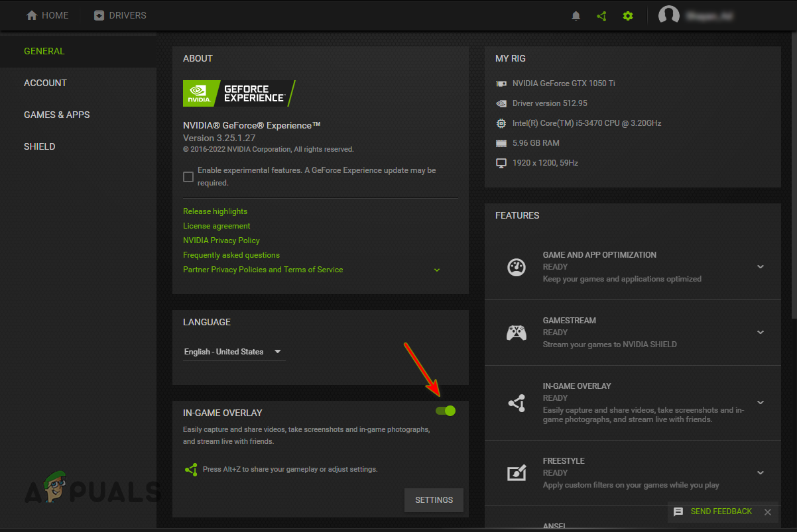The height and width of the screenshot is (532, 797).
Task: Select the Game and App Optimization feature icon
Action: pyautogui.click(x=517, y=267)
